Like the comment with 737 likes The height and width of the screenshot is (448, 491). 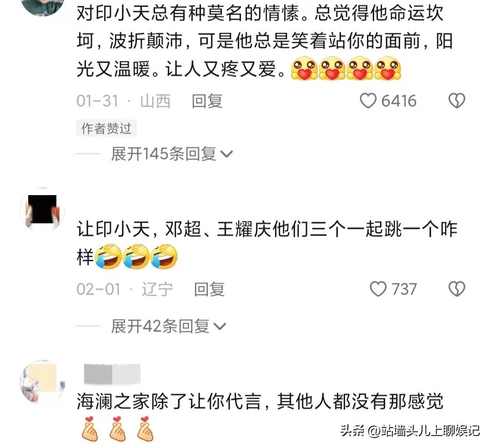coord(378,289)
